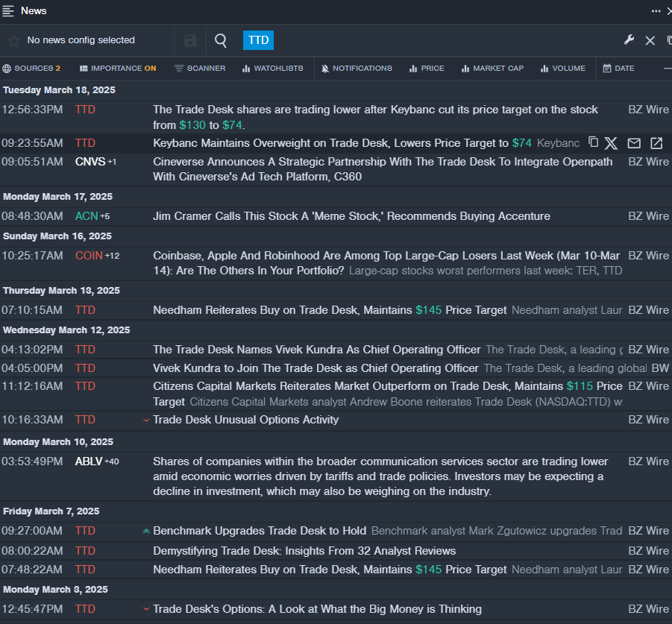The image size is (672, 624).
Task: Copy the Keybanc Maintains Overweight headline
Action: 594,142
